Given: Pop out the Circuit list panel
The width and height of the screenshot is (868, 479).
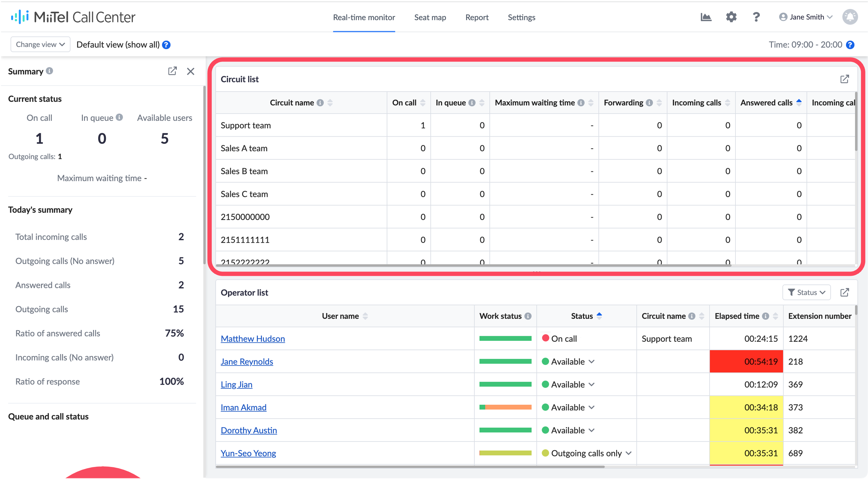Looking at the screenshot, I should [x=844, y=79].
